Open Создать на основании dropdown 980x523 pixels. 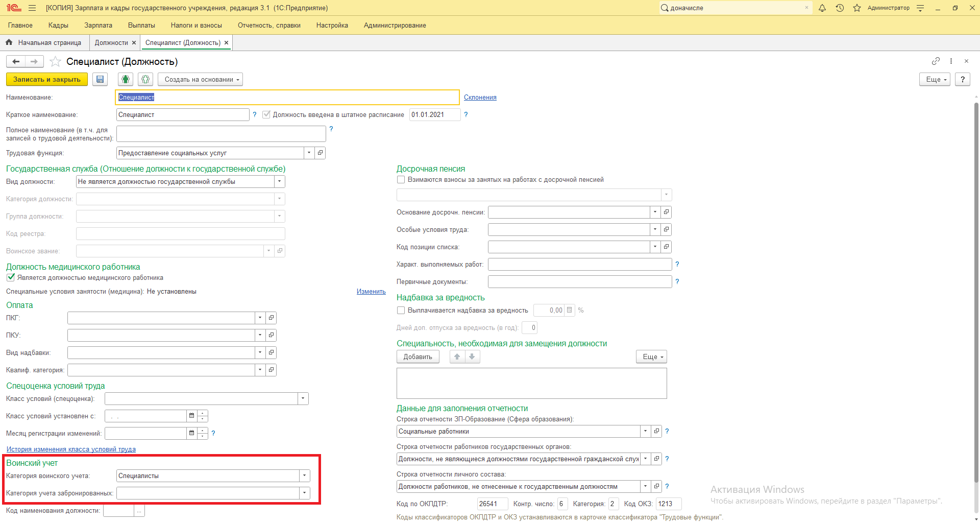[x=201, y=79]
